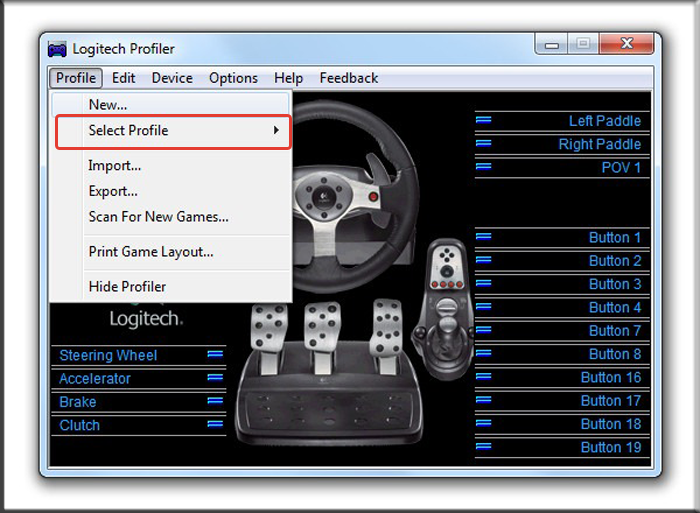Click the Button 18 label
The width and height of the screenshot is (700, 513).
point(611,424)
